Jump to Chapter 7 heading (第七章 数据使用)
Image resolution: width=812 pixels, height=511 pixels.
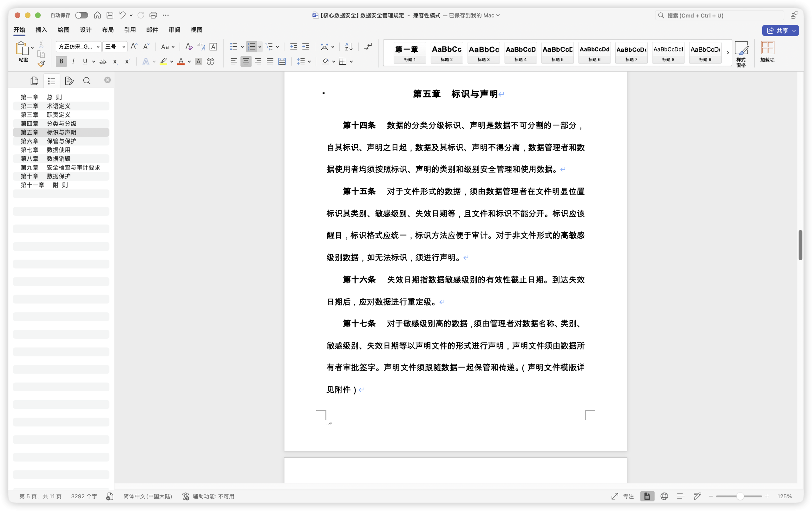coord(46,150)
